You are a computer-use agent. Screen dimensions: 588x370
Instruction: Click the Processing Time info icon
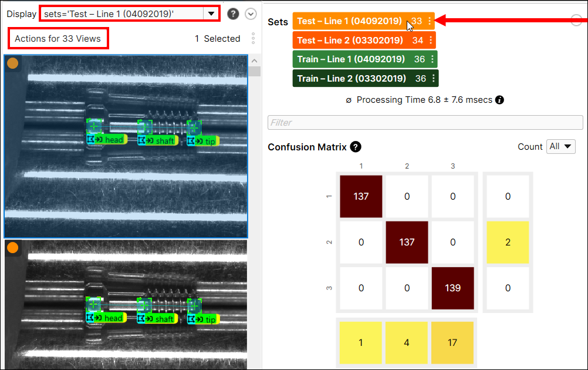499,100
